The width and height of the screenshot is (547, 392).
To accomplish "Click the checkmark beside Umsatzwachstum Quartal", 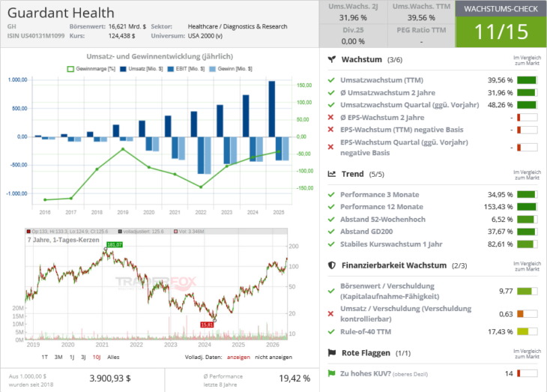I will pos(331,105).
